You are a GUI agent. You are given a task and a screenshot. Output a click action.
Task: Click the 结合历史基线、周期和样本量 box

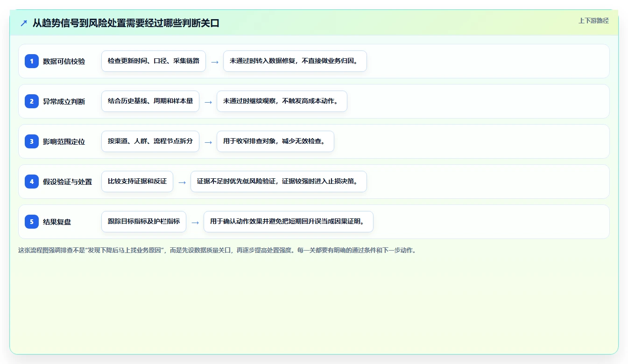[150, 101]
